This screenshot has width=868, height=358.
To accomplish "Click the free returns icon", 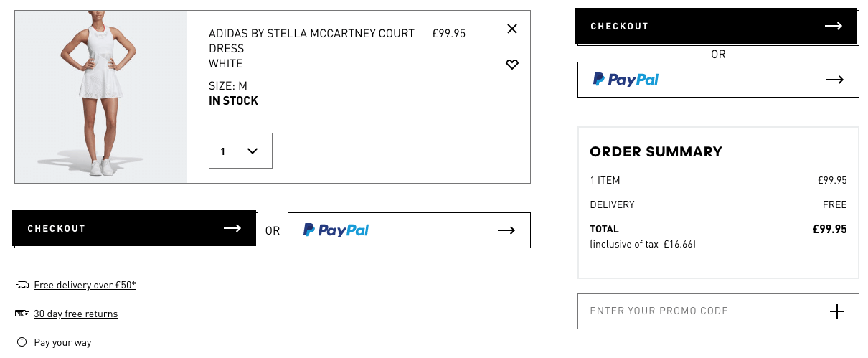I will [x=22, y=314].
